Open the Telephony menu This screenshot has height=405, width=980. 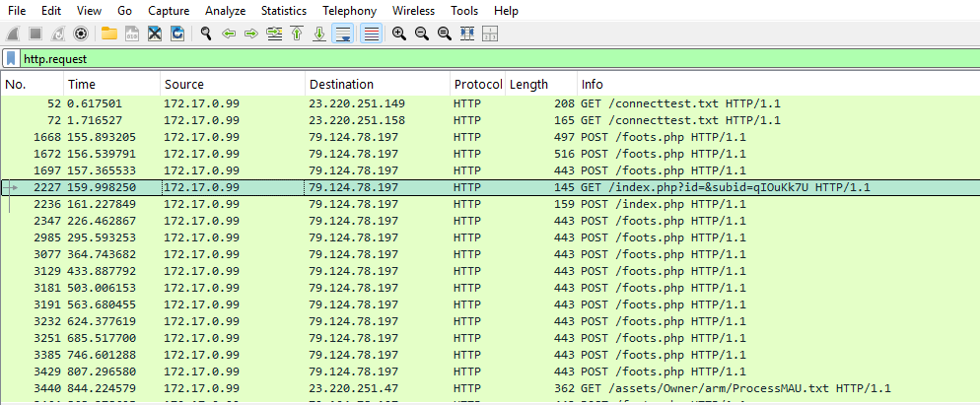(x=349, y=11)
